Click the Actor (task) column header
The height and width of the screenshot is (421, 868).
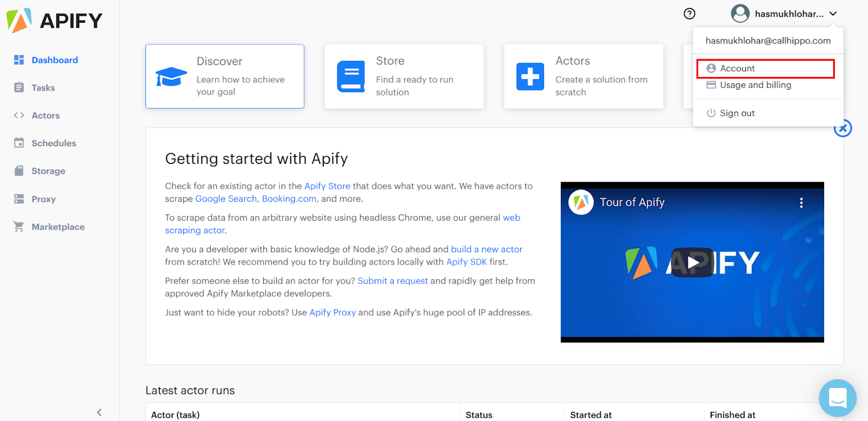click(175, 415)
